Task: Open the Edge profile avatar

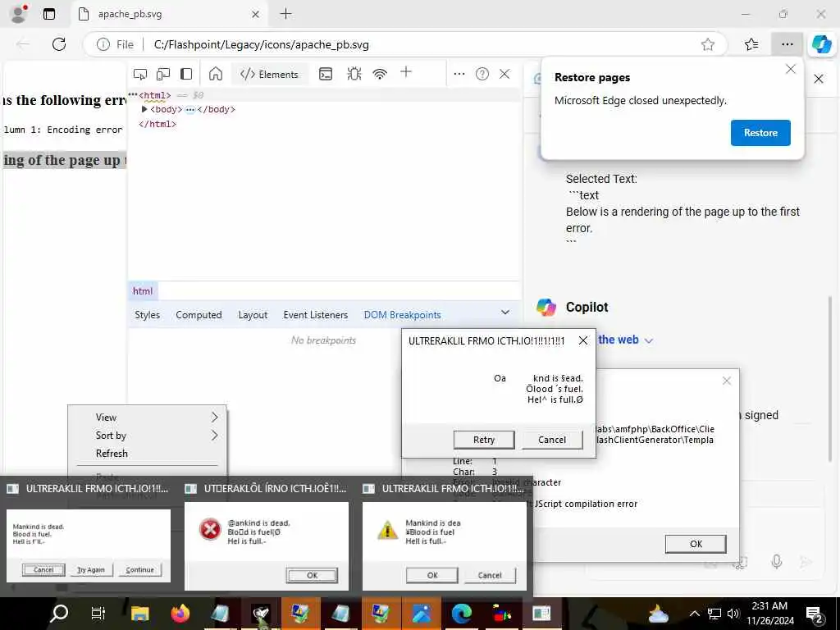Action: pos(19,14)
